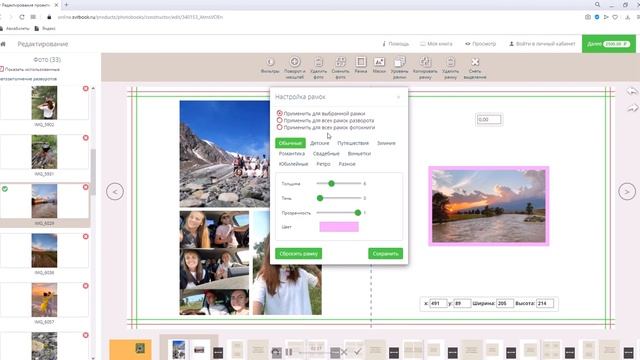Image resolution: width=640 pixels, height=360 pixels.
Task: Go to the previous spread arrow
Action: click(x=115, y=191)
